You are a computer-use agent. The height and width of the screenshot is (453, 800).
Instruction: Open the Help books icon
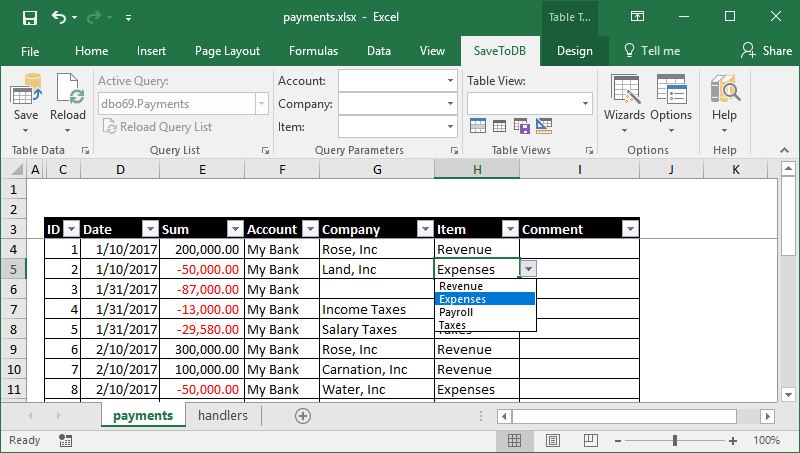pos(725,89)
